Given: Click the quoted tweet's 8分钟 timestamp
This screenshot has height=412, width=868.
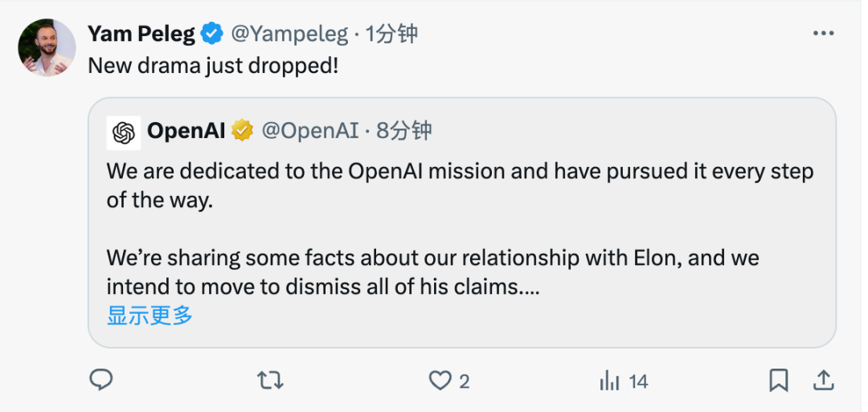Looking at the screenshot, I should (404, 131).
